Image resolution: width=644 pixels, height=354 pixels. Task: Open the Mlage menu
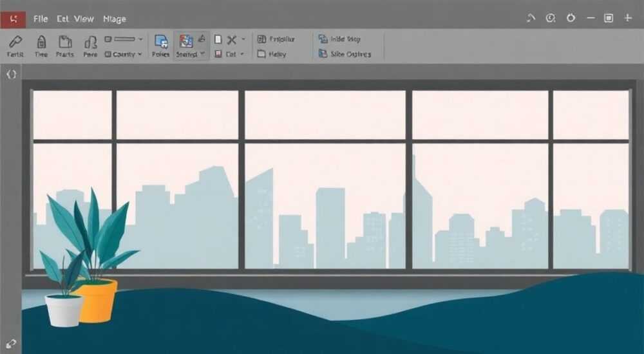click(x=114, y=19)
